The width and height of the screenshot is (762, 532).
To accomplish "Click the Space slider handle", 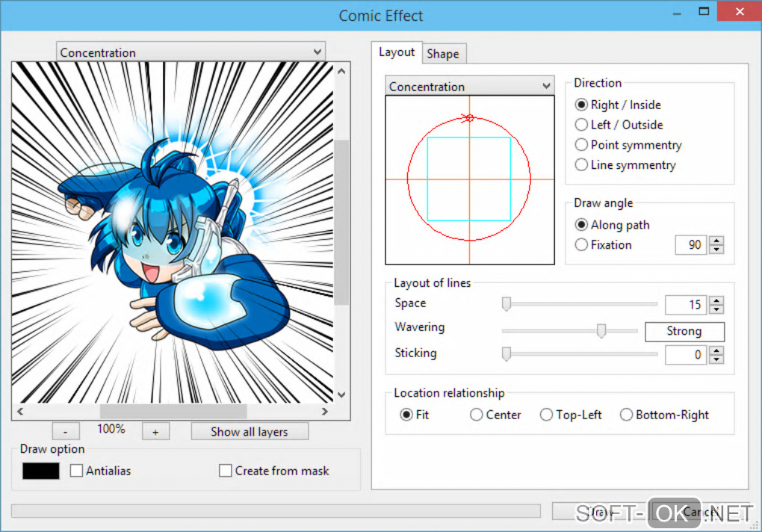I will (x=507, y=303).
